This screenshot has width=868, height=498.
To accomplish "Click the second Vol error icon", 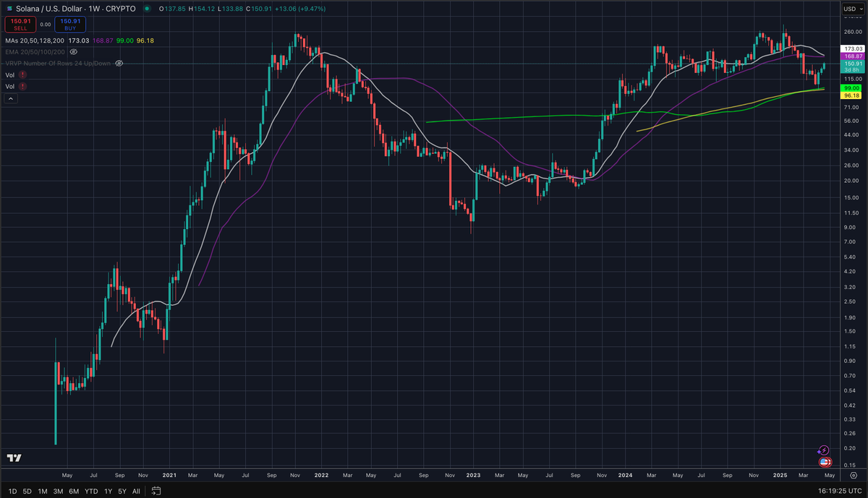I will [x=24, y=86].
